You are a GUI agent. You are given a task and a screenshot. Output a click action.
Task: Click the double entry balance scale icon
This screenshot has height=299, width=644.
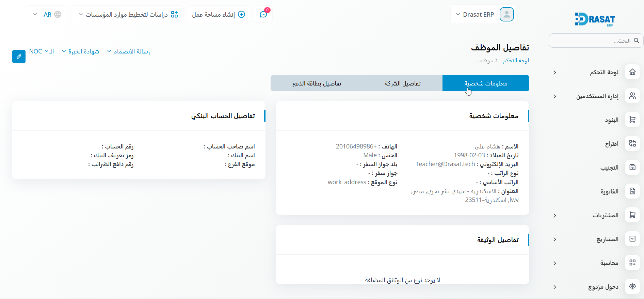coord(632,287)
